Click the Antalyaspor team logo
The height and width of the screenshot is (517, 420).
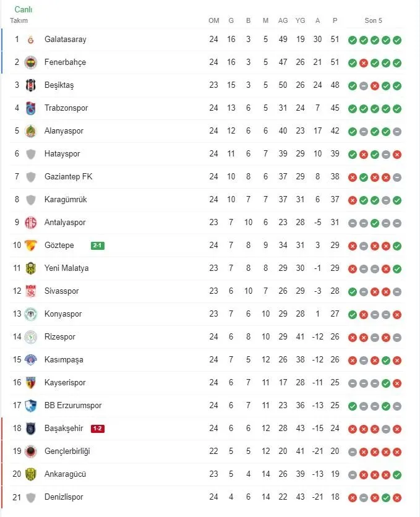pos(30,223)
